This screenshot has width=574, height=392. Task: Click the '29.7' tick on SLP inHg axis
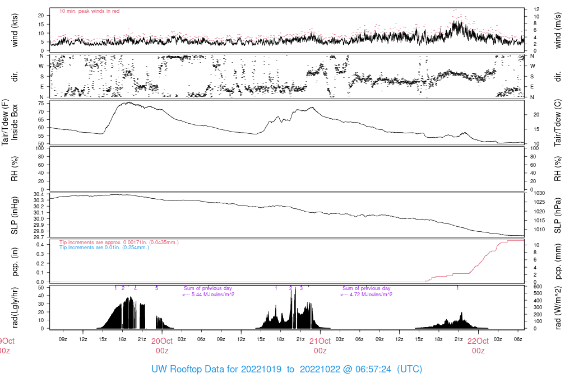[x=39, y=237]
